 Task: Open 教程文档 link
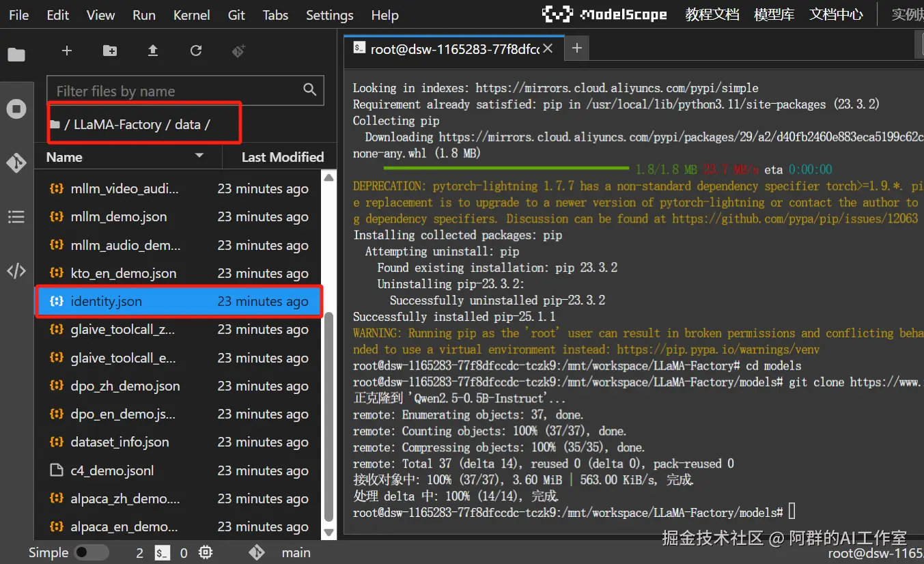[x=712, y=14]
